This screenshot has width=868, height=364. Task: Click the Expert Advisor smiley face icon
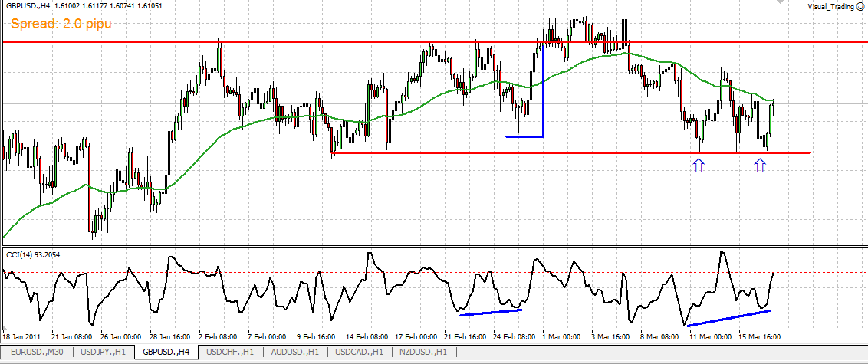click(860, 7)
